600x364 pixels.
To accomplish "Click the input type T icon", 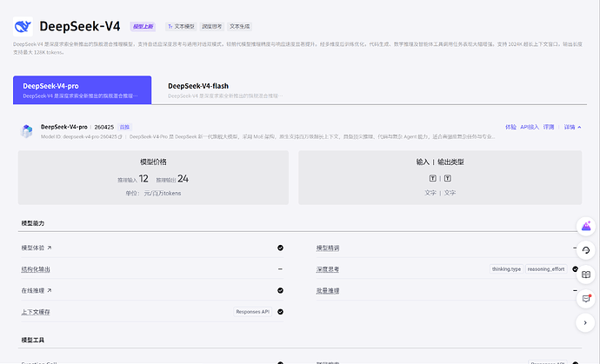I will (x=433, y=179).
